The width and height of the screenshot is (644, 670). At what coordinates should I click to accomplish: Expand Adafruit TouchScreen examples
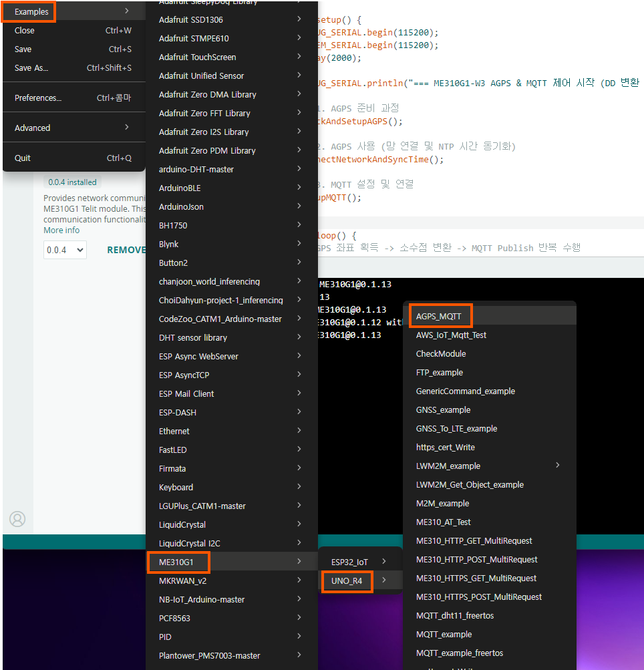(x=232, y=57)
